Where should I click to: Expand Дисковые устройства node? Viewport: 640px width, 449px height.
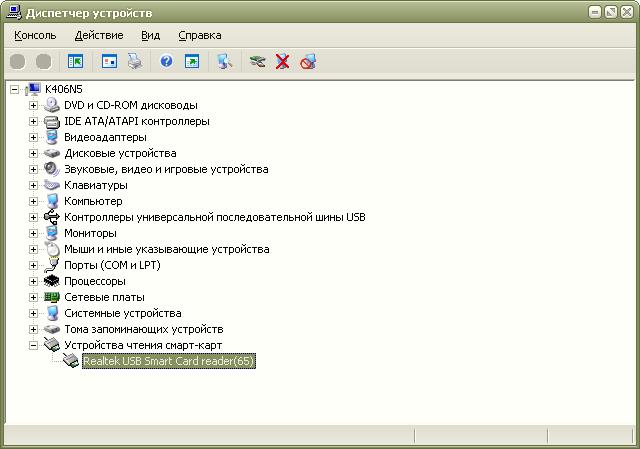pos(33,153)
